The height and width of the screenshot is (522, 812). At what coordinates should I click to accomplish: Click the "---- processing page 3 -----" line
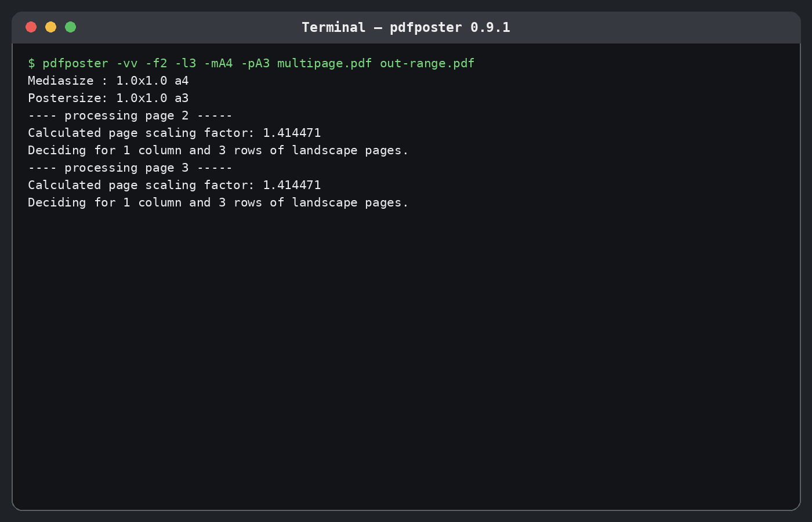click(x=130, y=168)
